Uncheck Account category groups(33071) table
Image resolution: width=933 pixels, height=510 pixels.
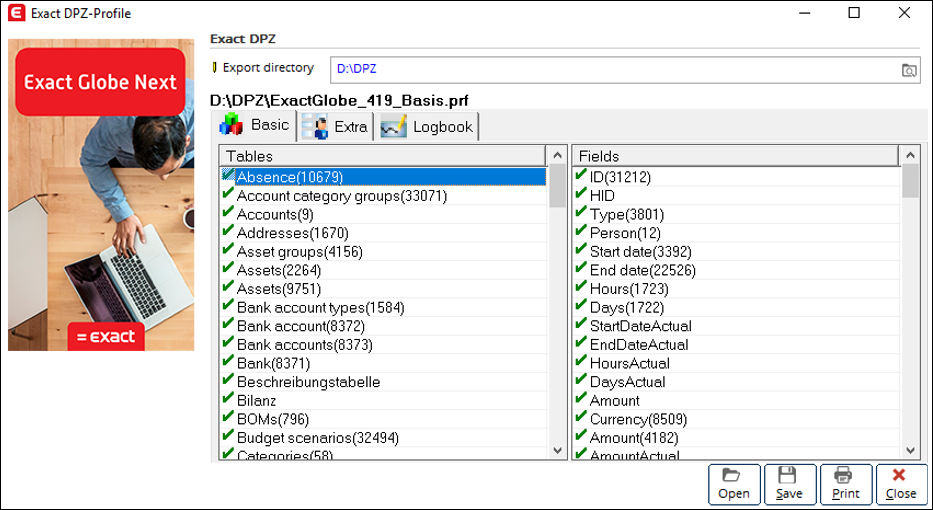[x=228, y=194]
